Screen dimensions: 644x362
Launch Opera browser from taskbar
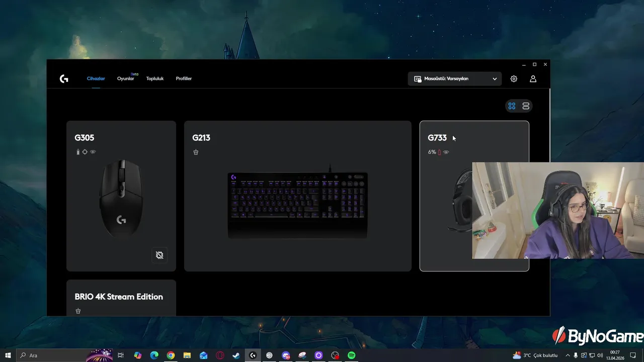click(x=220, y=355)
